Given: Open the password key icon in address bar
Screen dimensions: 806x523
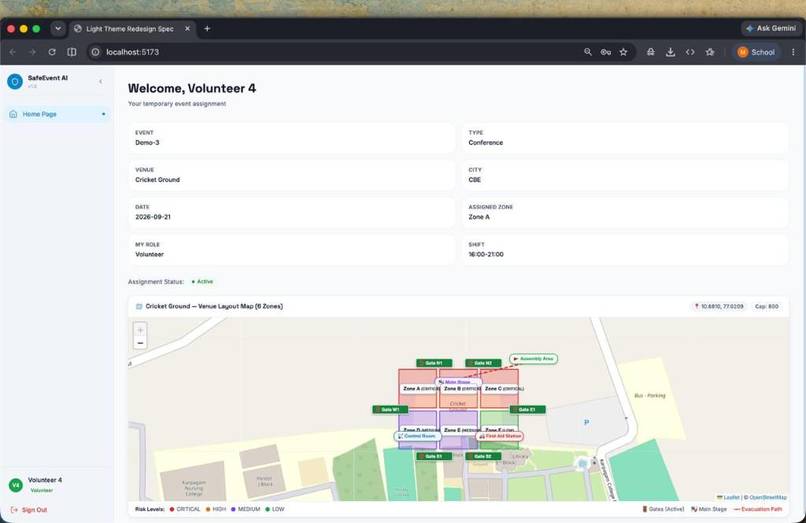Looking at the screenshot, I should pyautogui.click(x=606, y=52).
